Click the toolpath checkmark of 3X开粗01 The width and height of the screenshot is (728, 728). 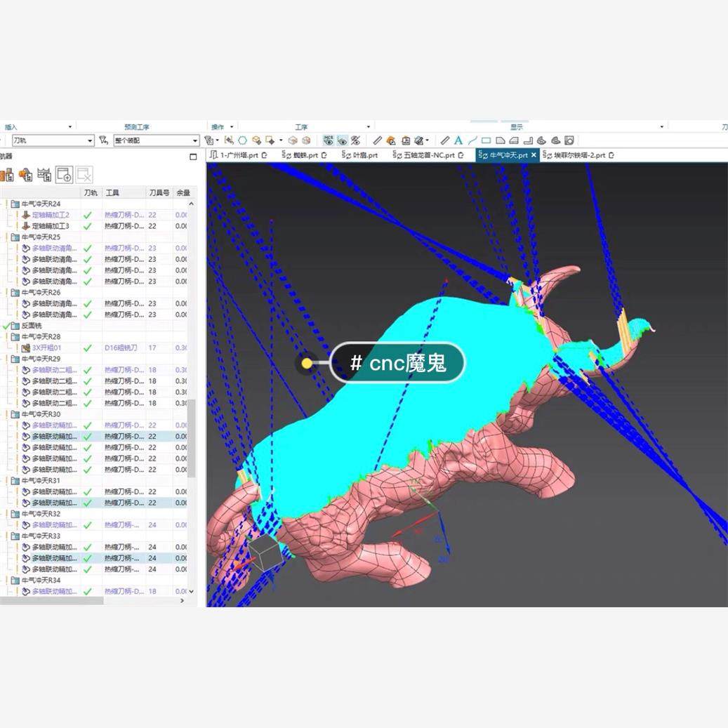pyautogui.click(x=87, y=348)
